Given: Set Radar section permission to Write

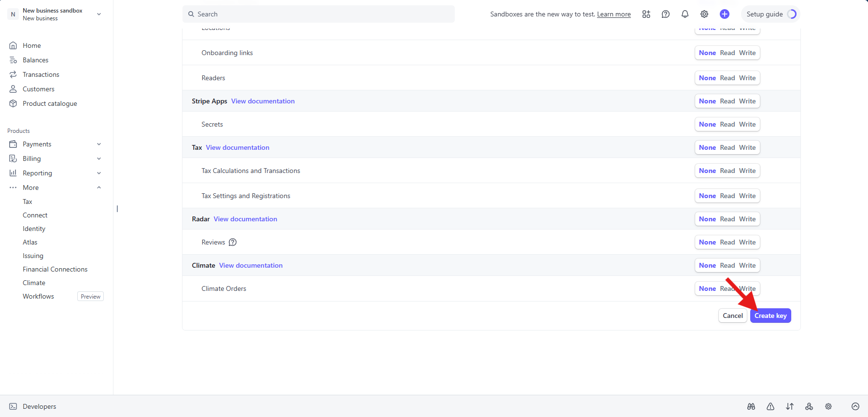Looking at the screenshot, I should point(747,219).
